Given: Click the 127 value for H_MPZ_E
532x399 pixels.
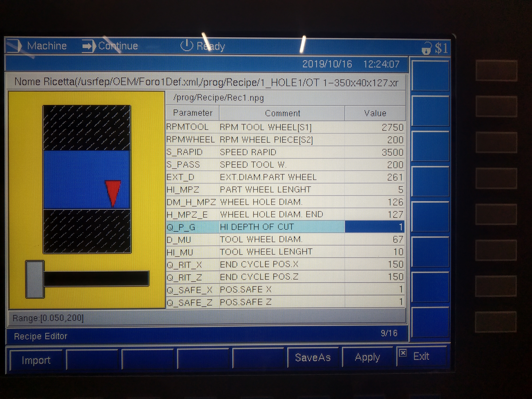Looking at the screenshot, I should coord(395,215).
